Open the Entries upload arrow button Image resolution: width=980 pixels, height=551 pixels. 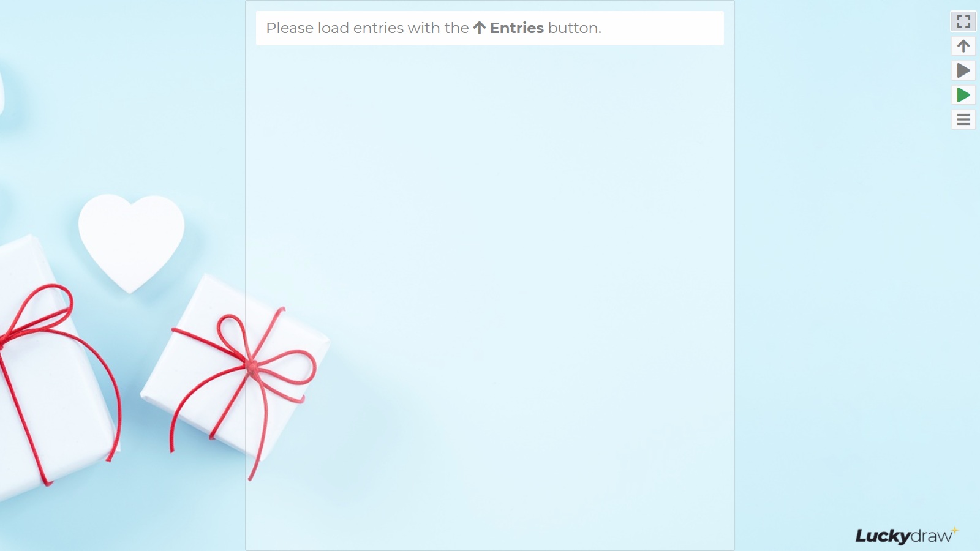click(x=963, y=46)
